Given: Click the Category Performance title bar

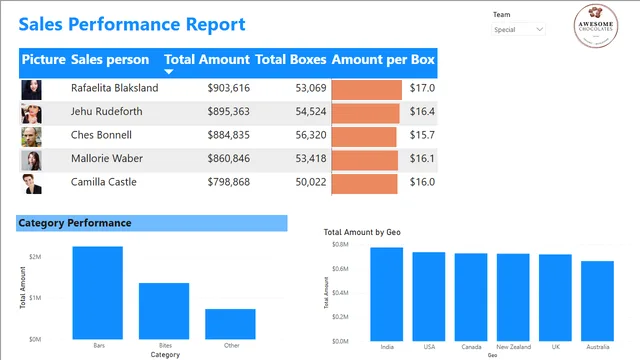Looking at the screenshot, I should coord(152,223).
